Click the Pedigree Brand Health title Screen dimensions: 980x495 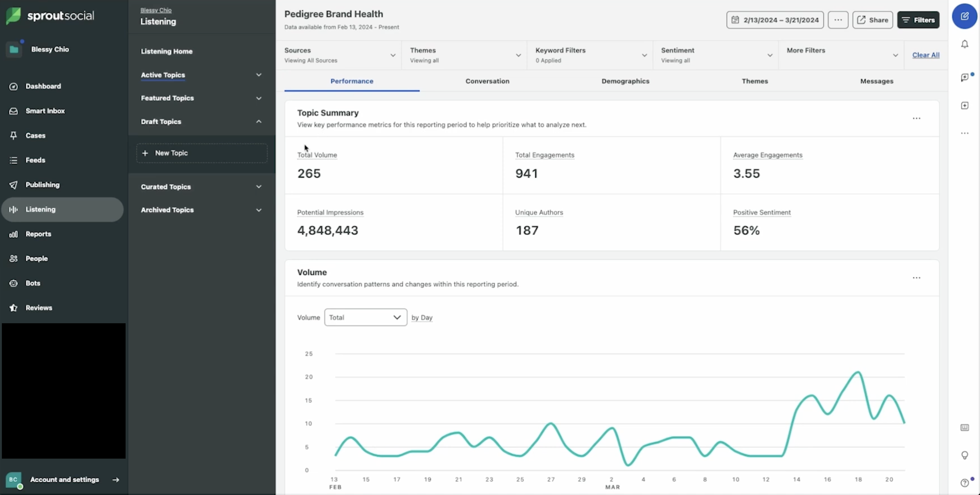point(334,14)
